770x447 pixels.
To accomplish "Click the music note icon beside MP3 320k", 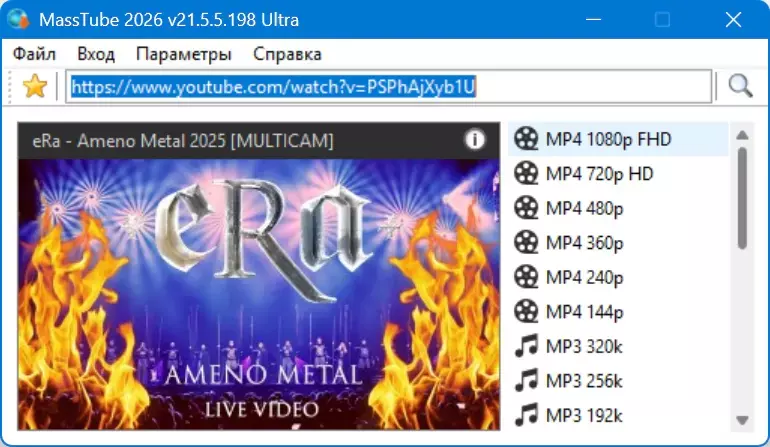I will (526, 346).
